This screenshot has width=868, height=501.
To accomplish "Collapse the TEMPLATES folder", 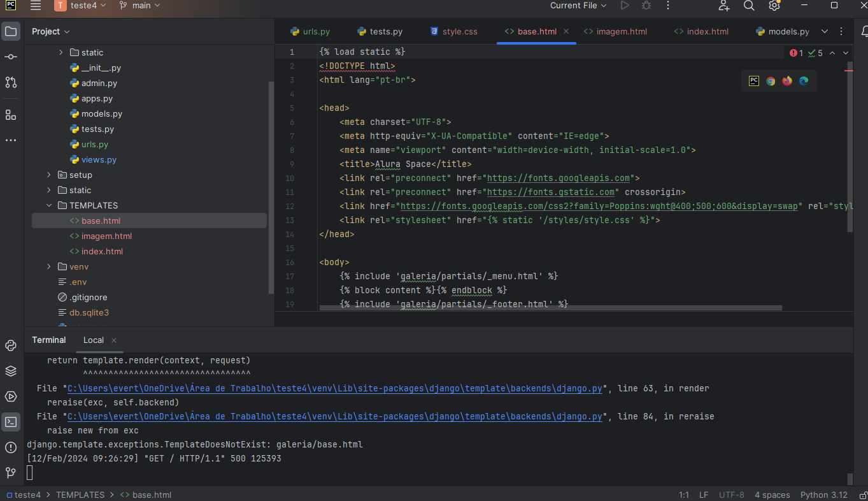I will (x=49, y=205).
